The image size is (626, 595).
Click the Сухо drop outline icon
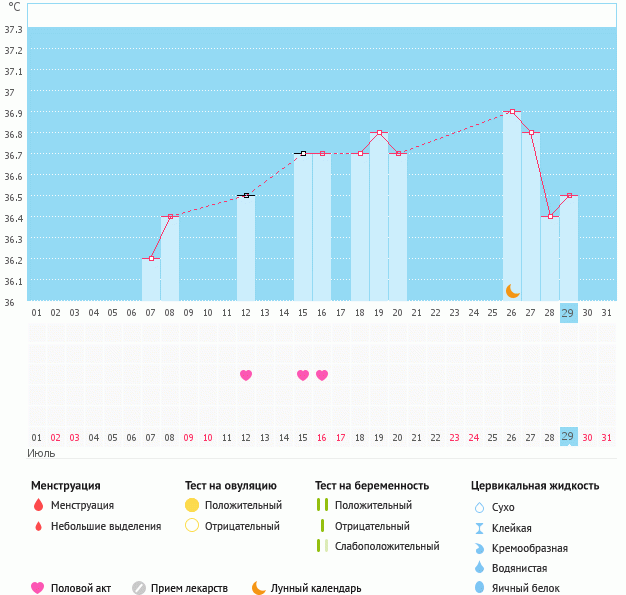[x=478, y=507]
